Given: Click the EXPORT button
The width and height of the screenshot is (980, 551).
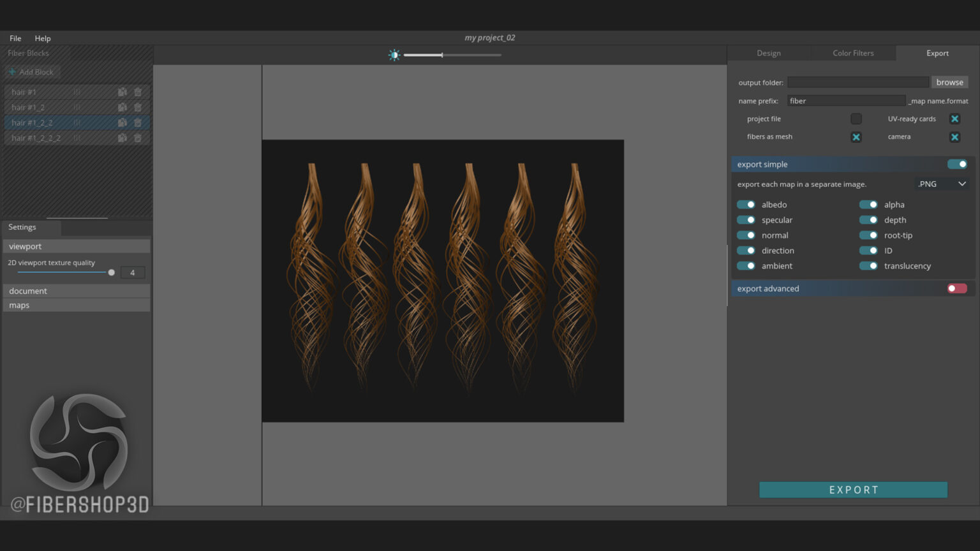Looking at the screenshot, I should click(x=853, y=489).
